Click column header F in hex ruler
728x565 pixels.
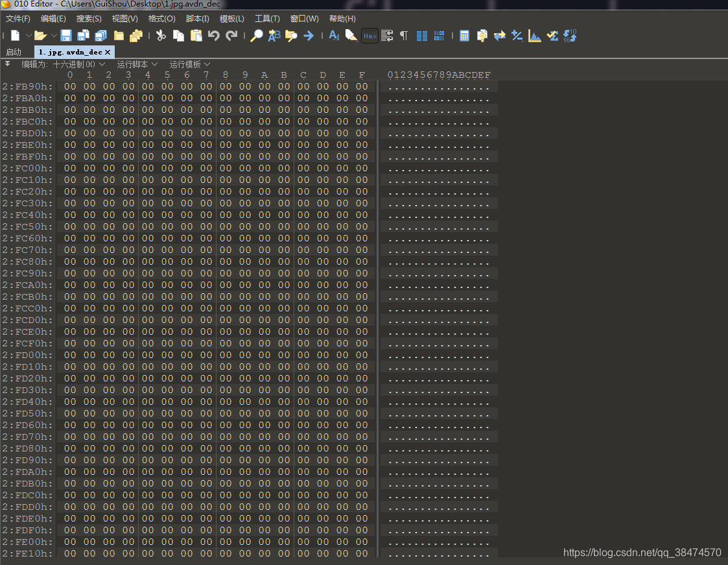[362, 75]
